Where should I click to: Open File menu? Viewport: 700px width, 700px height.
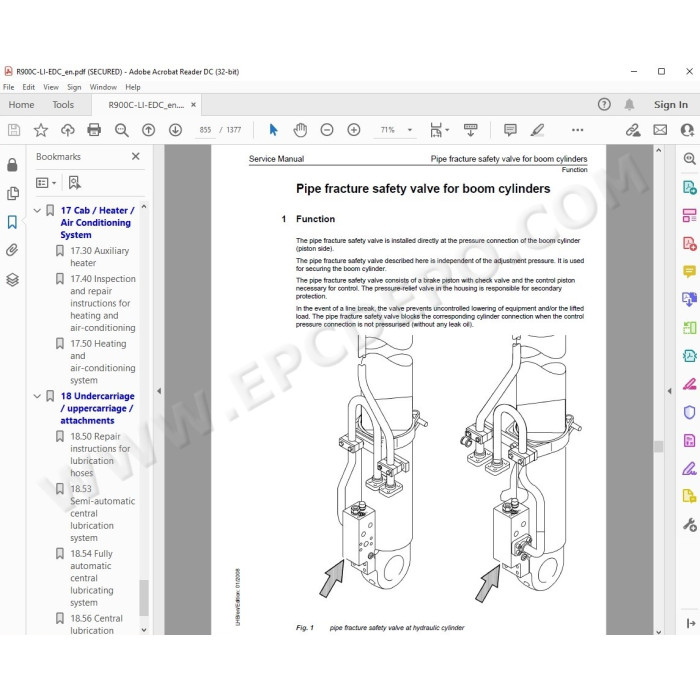(8, 87)
